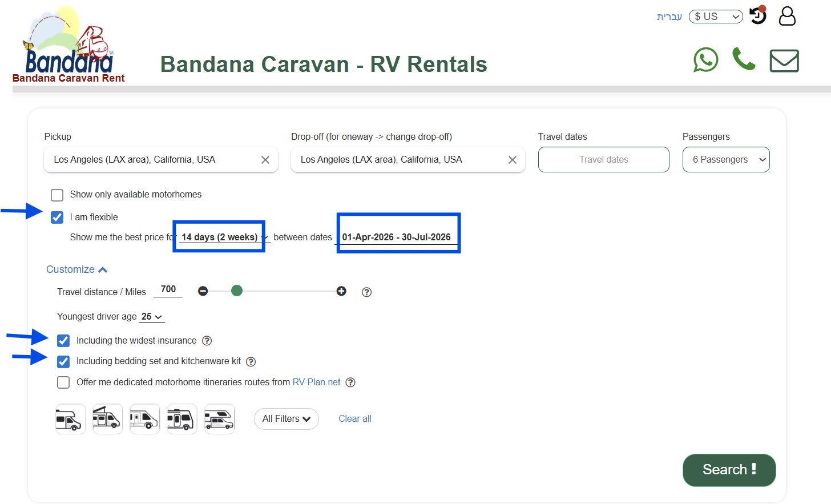Select the first motorhome vehicle type icon
Image resolution: width=831 pixels, height=504 pixels.
(x=70, y=418)
